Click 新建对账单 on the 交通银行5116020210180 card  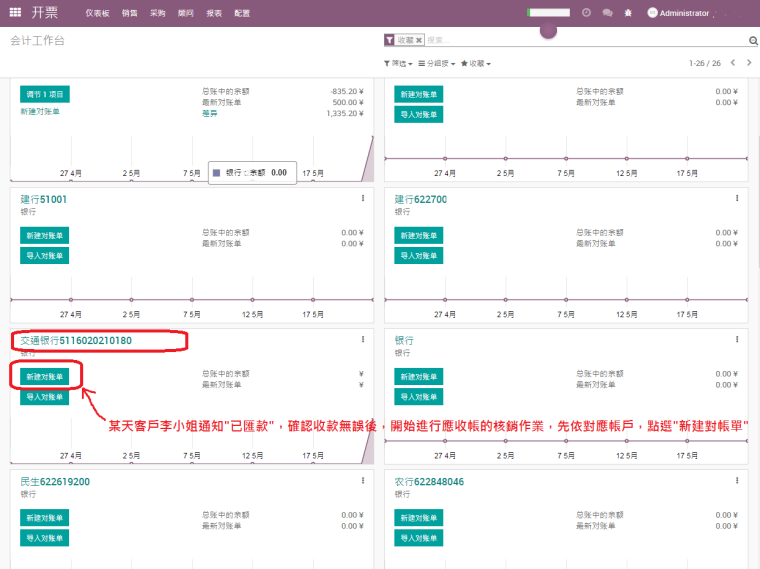[x=45, y=377]
